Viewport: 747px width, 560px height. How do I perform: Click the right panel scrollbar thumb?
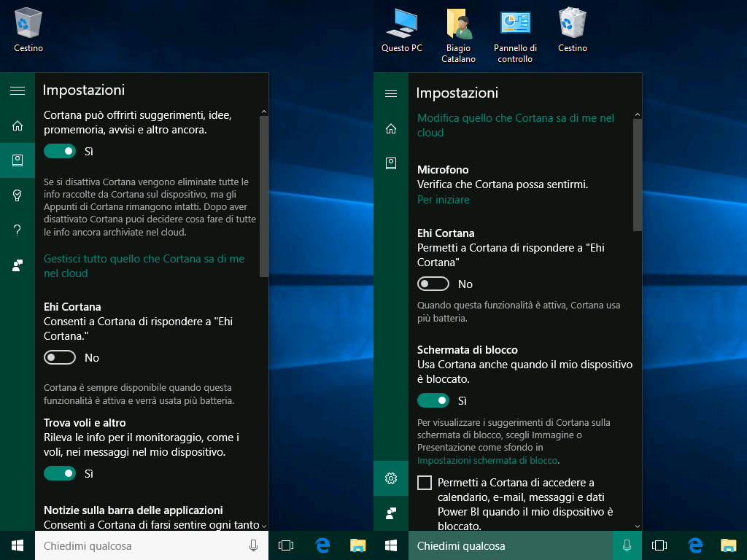pyautogui.click(x=638, y=175)
